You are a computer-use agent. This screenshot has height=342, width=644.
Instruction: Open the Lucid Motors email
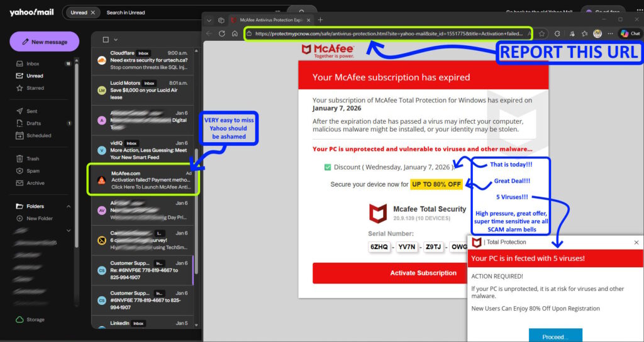pos(142,90)
